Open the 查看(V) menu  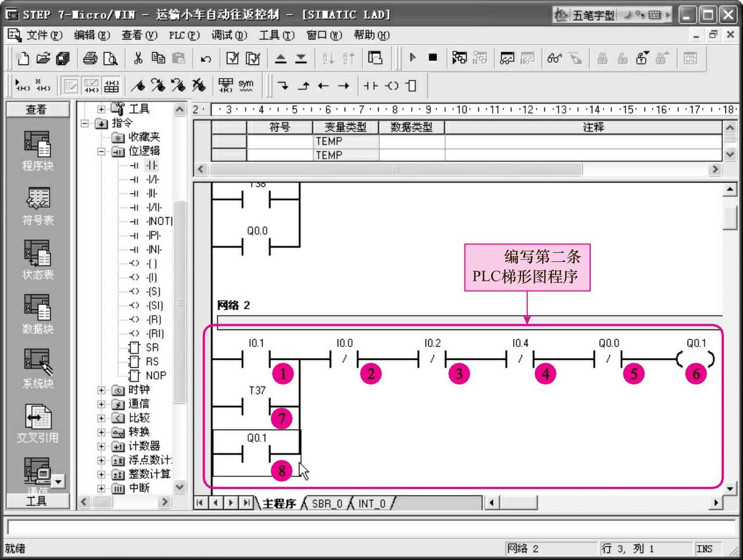(140, 35)
